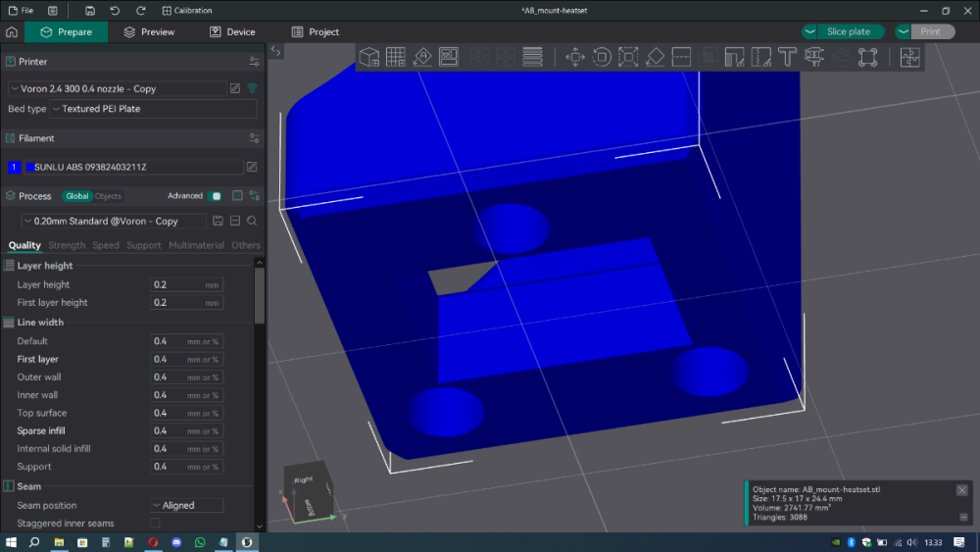
Task: Open the Cut tool
Action: (x=681, y=57)
